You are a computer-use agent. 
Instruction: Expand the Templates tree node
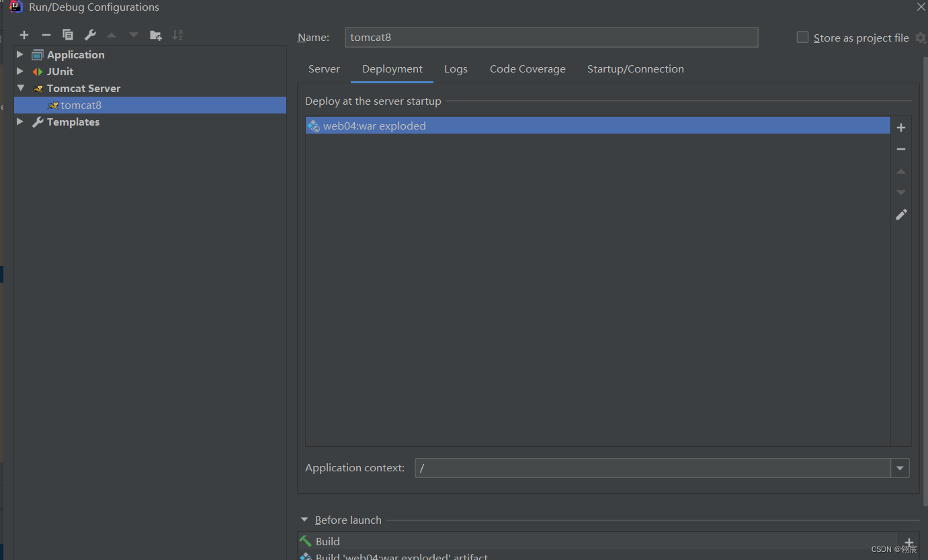tap(20, 122)
